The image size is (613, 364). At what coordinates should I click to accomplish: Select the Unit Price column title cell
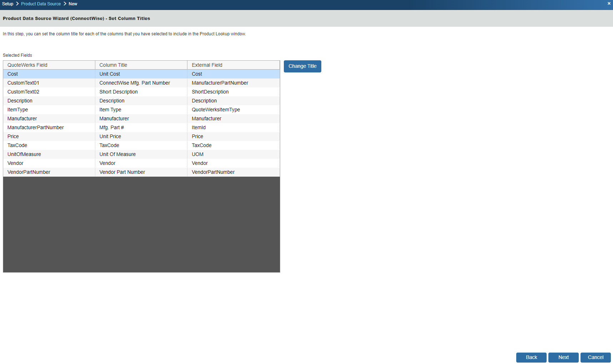click(x=110, y=136)
